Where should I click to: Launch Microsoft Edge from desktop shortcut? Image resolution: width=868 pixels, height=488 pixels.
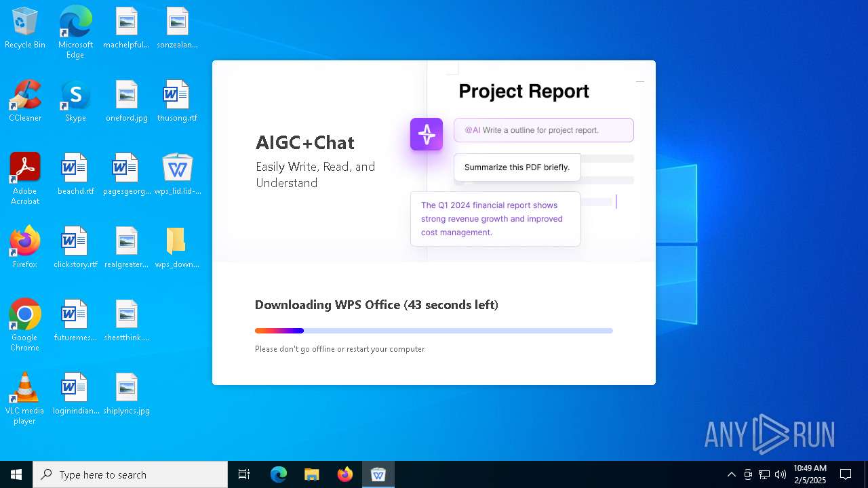point(75,32)
